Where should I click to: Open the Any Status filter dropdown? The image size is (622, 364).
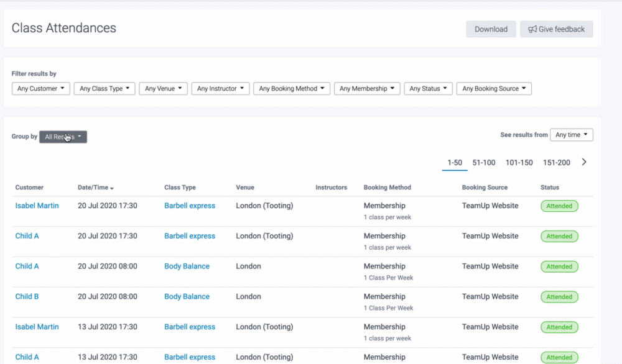point(427,89)
